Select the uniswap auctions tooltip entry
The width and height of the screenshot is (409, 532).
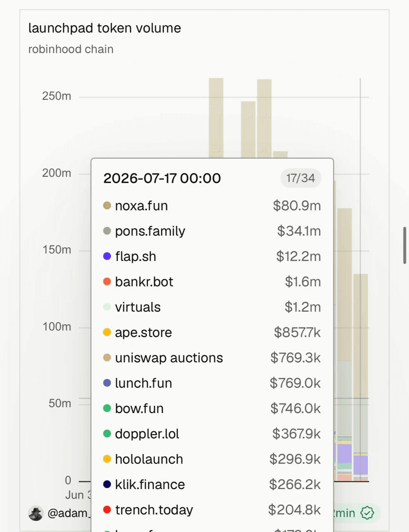[212, 358]
